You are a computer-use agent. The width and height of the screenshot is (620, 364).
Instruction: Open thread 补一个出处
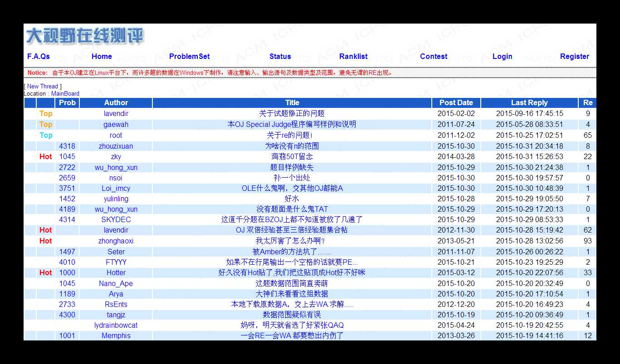click(292, 178)
